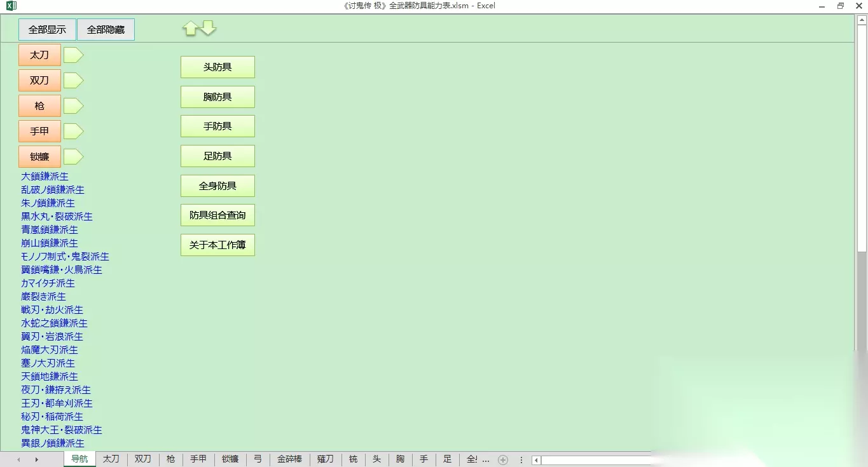Image resolution: width=868 pixels, height=467 pixels.
Task: Click the orange 双刀 button
Action: (39, 81)
